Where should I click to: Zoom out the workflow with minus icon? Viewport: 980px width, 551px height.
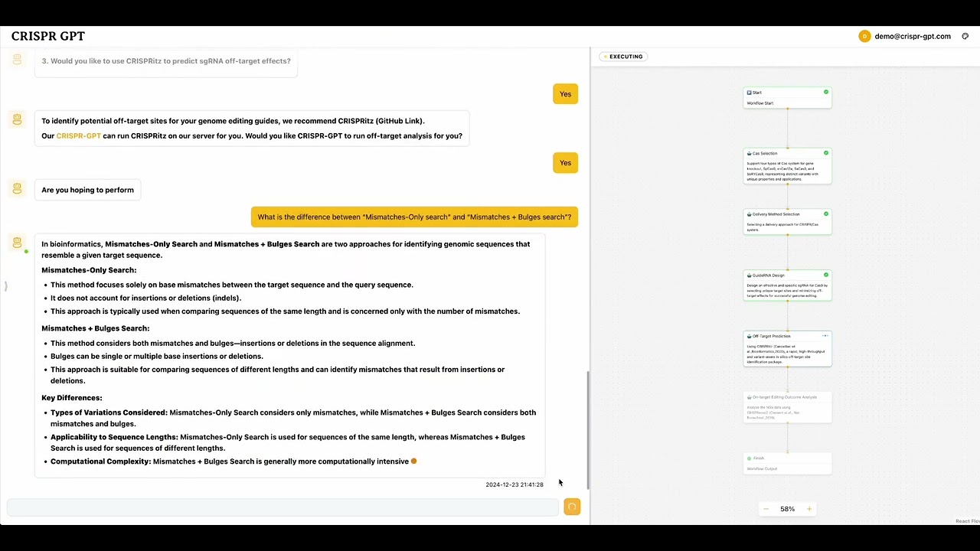[x=766, y=509]
